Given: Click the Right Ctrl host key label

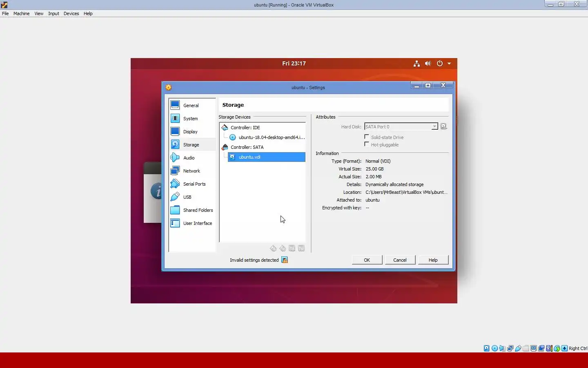Looking at the screenshot, I should tap(578, 348).
